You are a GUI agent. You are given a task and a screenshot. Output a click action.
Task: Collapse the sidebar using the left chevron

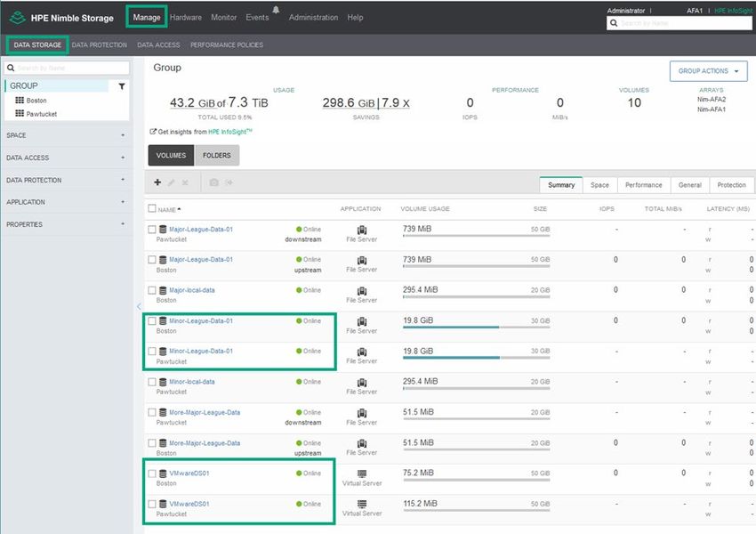pos(139,306)
